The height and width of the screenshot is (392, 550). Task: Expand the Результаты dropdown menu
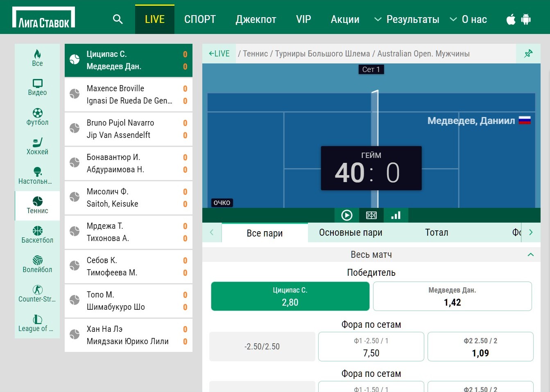[407, 19]
